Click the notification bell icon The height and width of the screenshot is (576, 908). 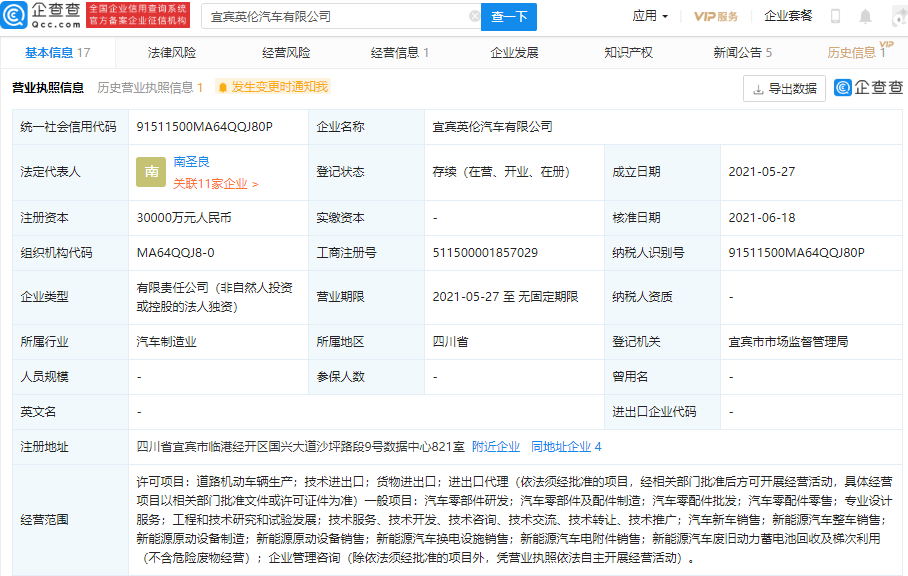tap(864, 15)
